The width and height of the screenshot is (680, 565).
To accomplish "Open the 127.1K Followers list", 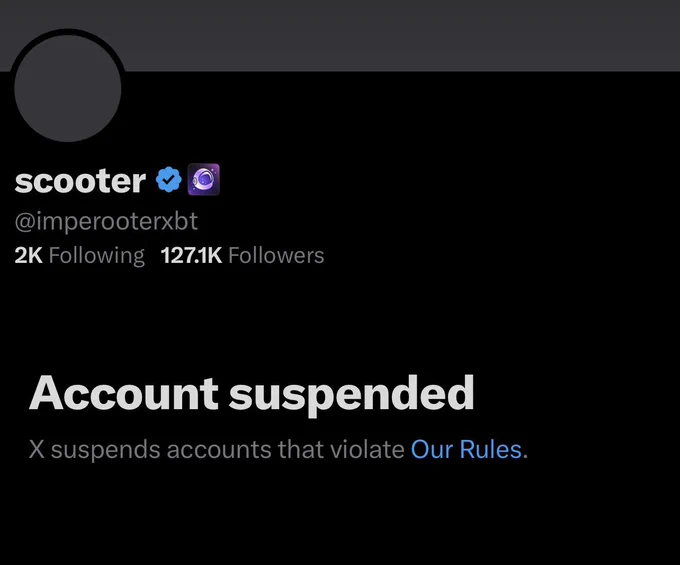I will pyautogui.click(x=242, y=255).
